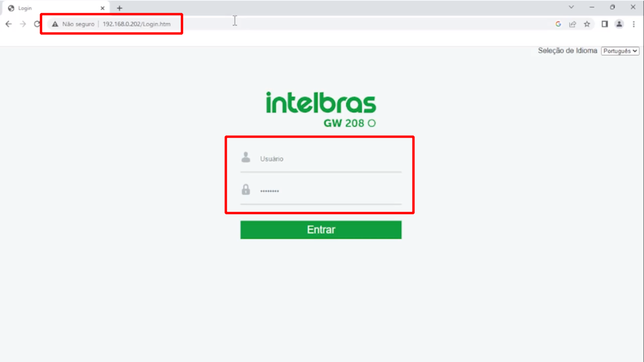This screenshot has width=644, height=362.
Task: Reload the login page
Action: point(37,24)
